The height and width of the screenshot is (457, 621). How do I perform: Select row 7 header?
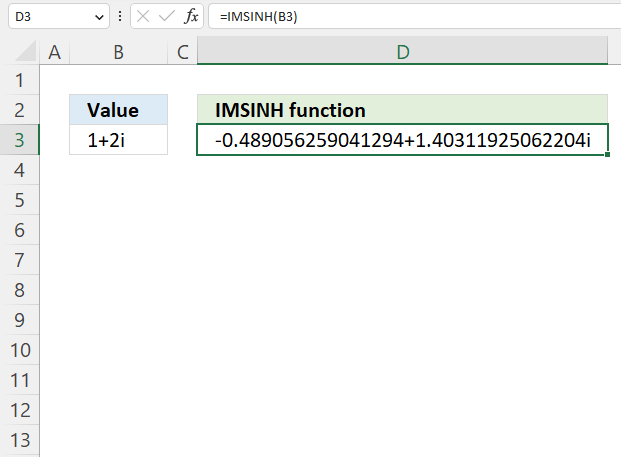(19, 260)
